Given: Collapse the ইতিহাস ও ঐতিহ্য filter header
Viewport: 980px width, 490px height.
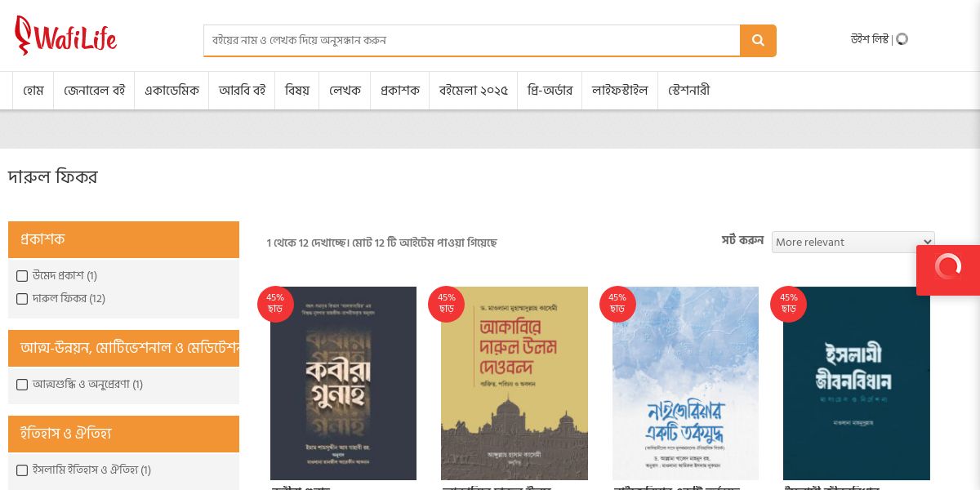Looking at the screenshot, I should 123,434.
